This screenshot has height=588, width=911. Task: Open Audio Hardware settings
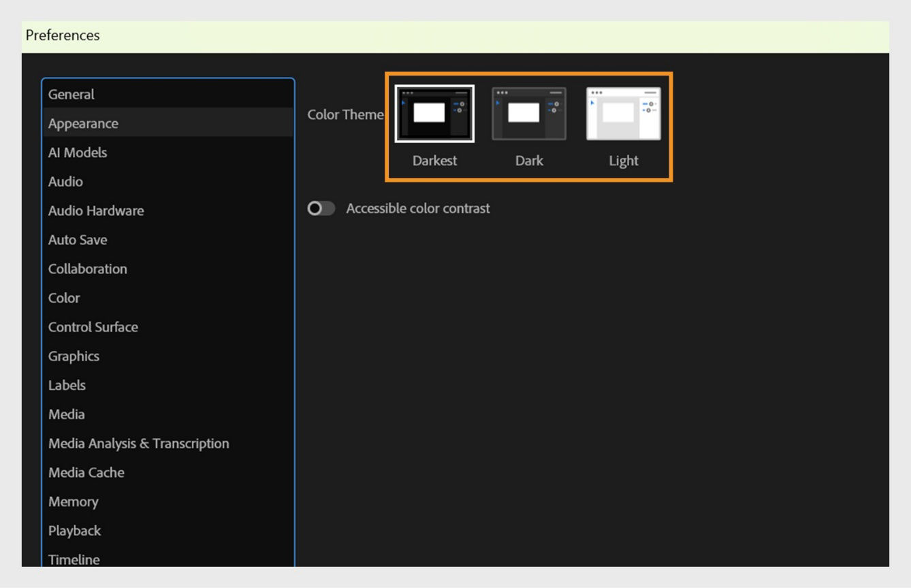[95, 211]
